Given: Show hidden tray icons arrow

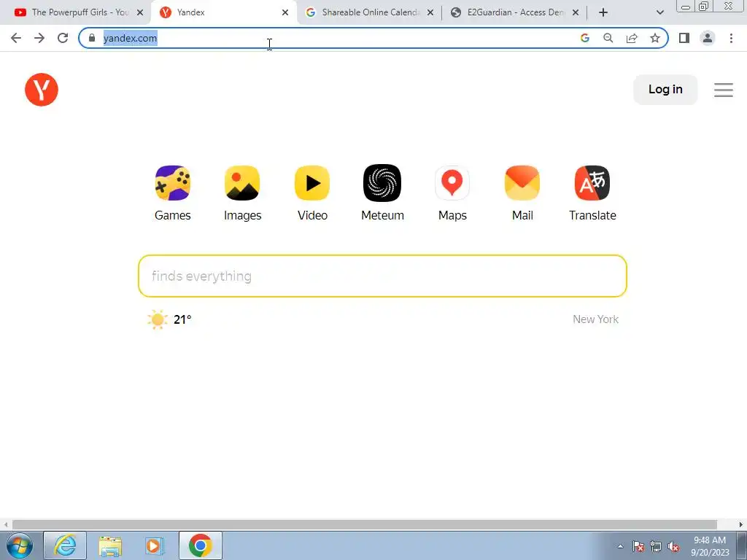Looking at the screenshot, I should (x=620, y=546).
